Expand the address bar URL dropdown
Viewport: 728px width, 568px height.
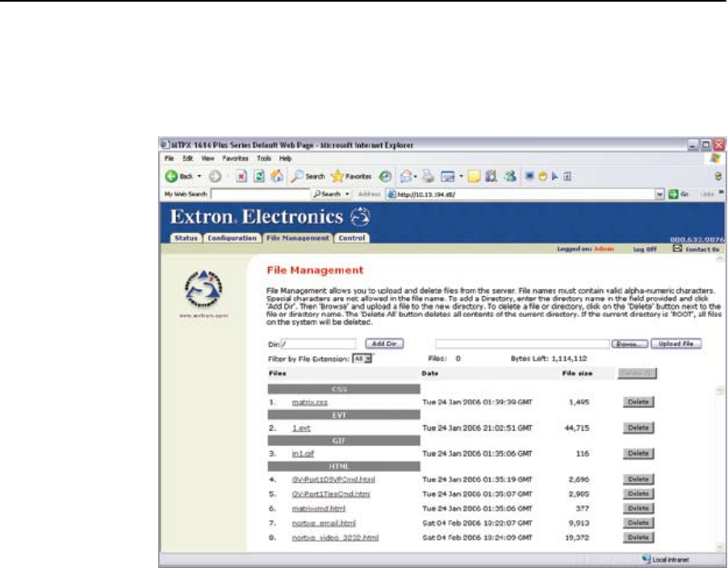(659, 194)
